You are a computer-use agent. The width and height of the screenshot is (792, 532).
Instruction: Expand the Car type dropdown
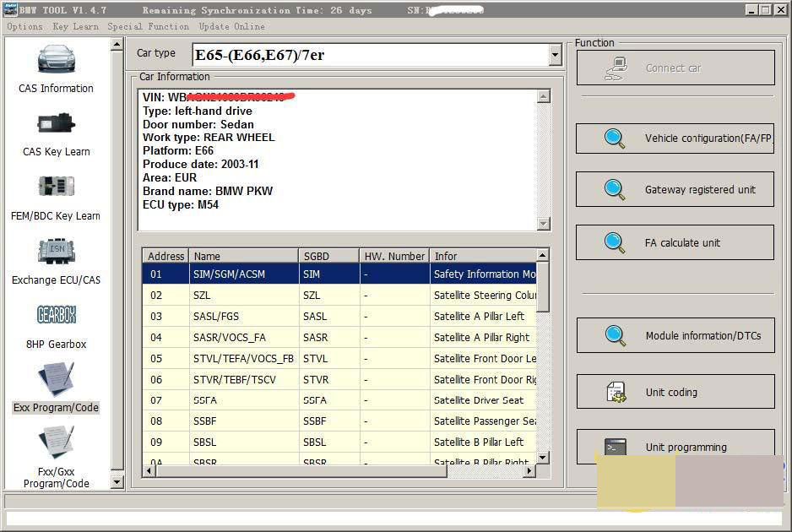click(555, 55)
